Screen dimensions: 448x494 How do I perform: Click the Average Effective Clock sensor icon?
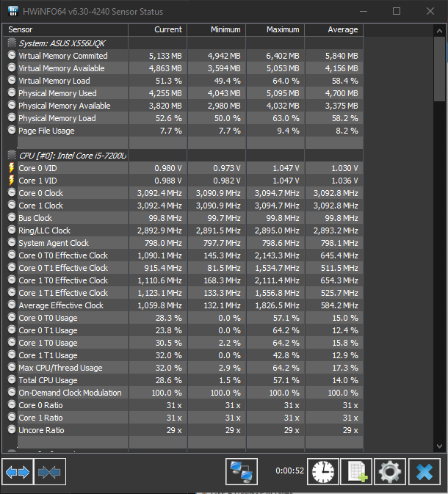coord(12,305)
